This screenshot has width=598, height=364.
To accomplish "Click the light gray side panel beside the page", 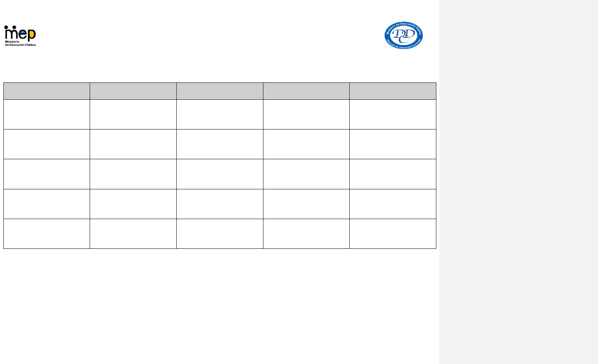I will pos(518,182).
